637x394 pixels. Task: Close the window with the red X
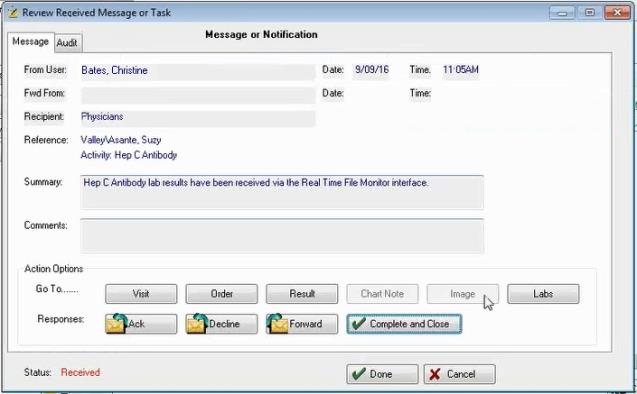618,13
